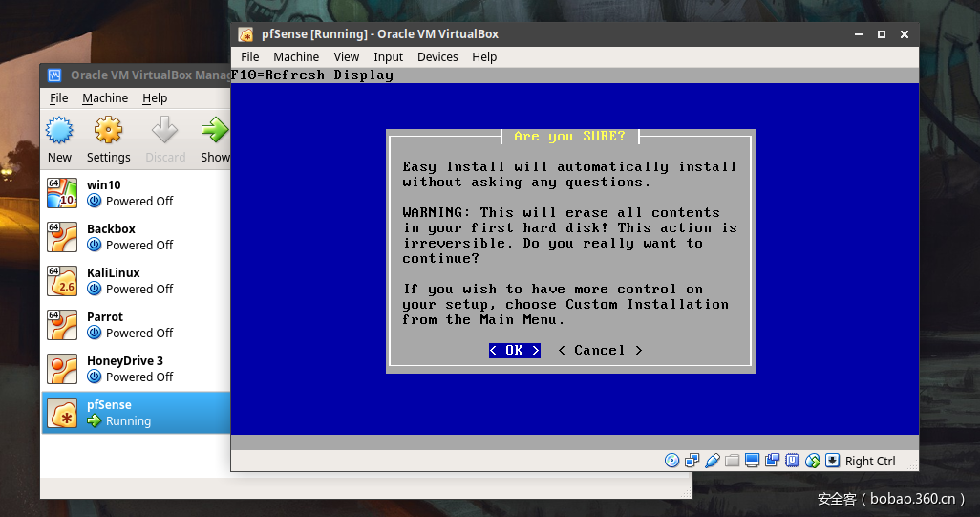The image size is (980, 517).
Task: Open the Input menu
Action: click(x=388, y=57)
